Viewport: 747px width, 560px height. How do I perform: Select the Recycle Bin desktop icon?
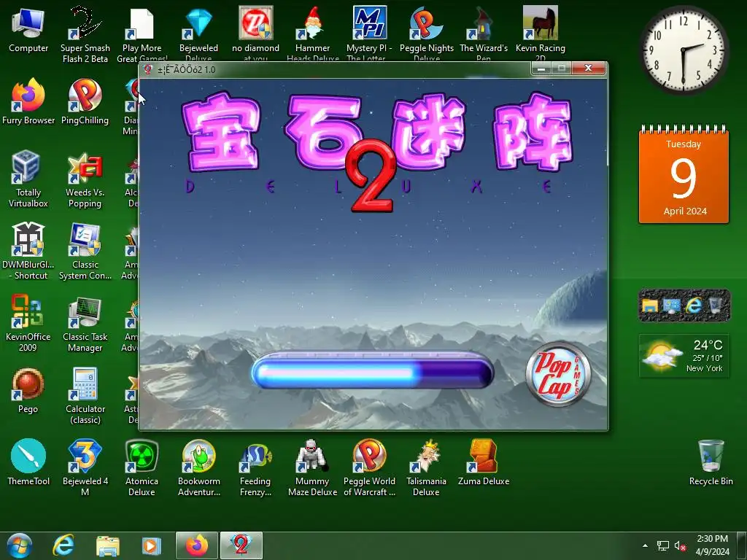click(711, 463)
